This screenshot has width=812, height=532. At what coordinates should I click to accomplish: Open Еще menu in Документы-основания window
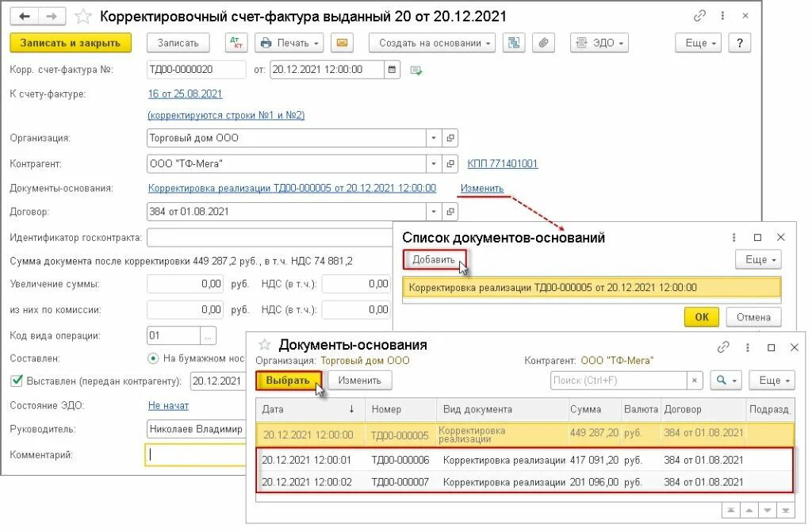[x=772, y=381]
